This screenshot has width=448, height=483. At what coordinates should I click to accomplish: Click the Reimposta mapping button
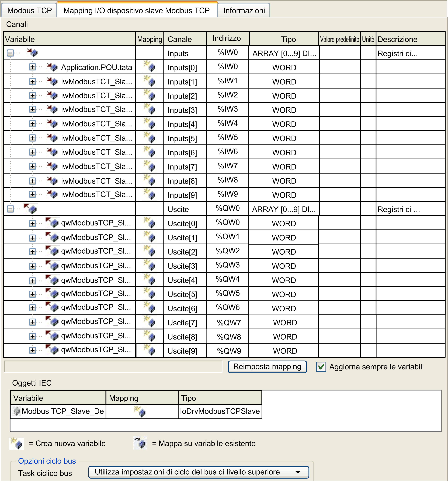coord(267,366)
